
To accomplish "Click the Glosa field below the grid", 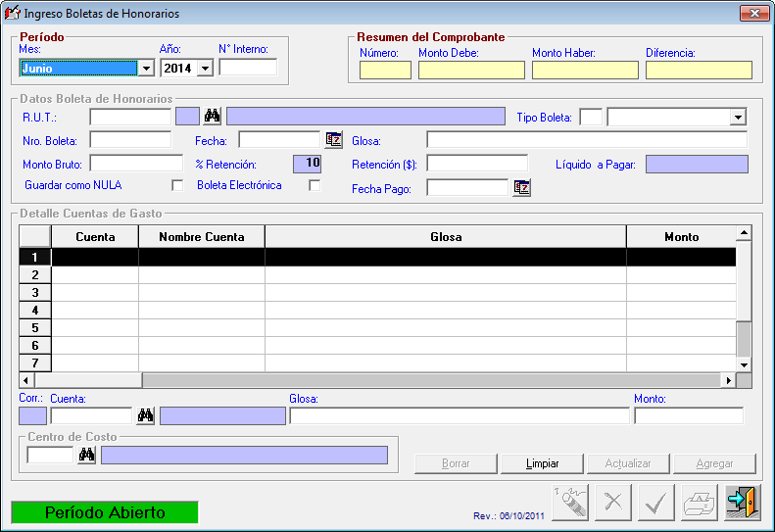I will click(x=460, y=415).
